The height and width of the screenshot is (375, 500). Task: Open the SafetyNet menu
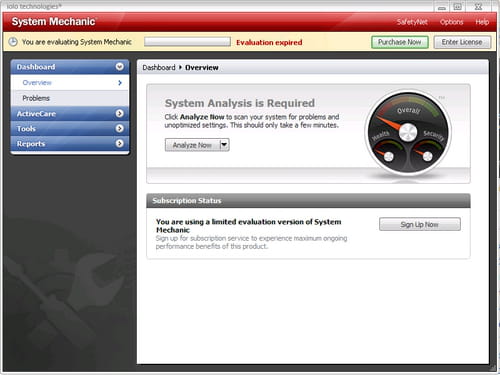pyautogui.click(x=412, y=22)
